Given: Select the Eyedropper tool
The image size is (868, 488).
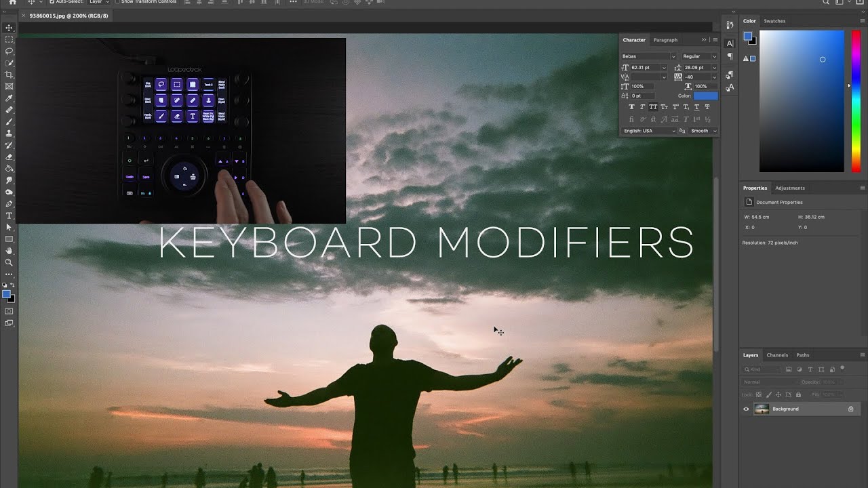Looking at the screenshot, I should pyautogui.click(x=9, y=98).
